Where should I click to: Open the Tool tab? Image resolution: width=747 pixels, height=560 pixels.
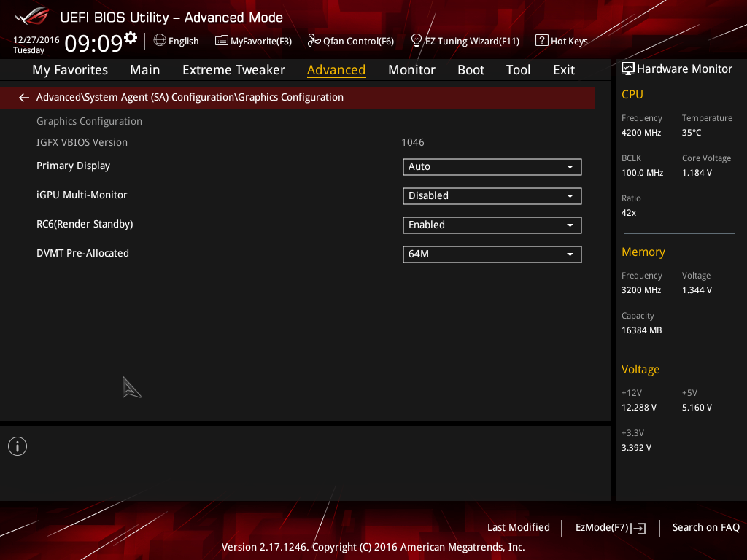click(519, 70)
